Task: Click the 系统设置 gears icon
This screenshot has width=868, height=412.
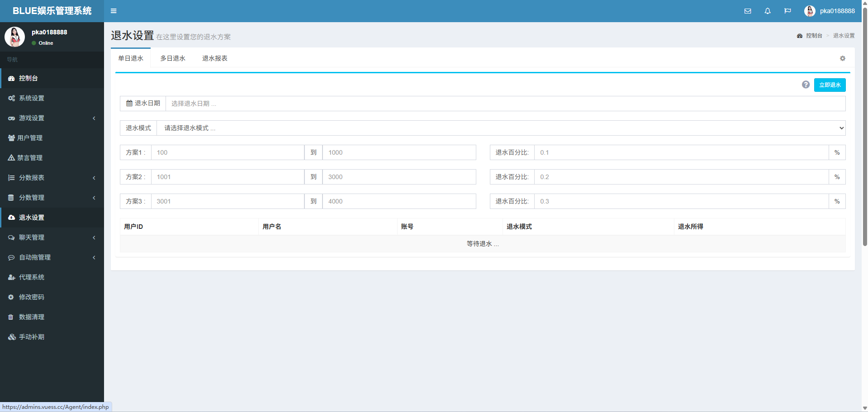Action: point(11,98)
